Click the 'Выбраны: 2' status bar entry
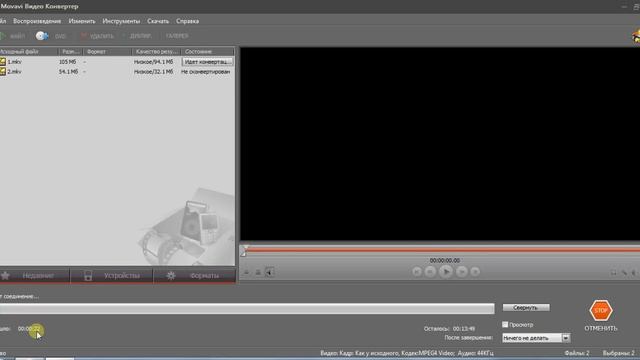The height and width of the screenshot is (360, 640). point(619,353)
